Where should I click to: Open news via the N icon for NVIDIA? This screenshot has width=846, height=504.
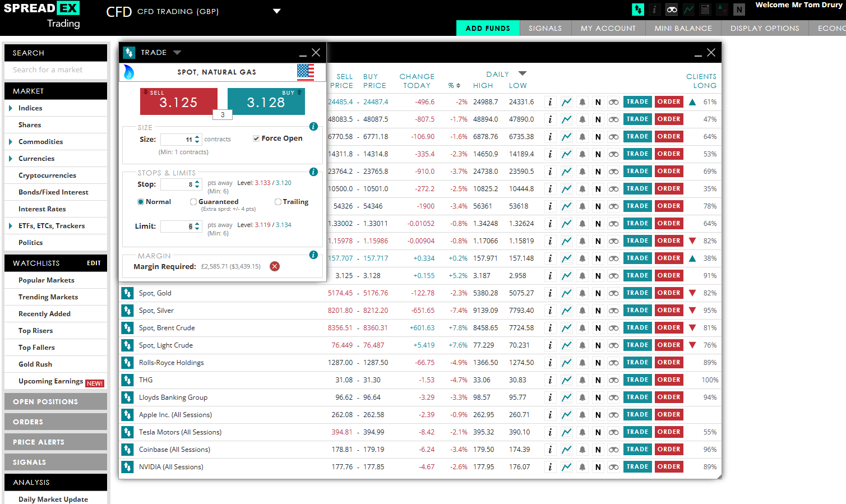pyautogui.click(x=598, y=466)
